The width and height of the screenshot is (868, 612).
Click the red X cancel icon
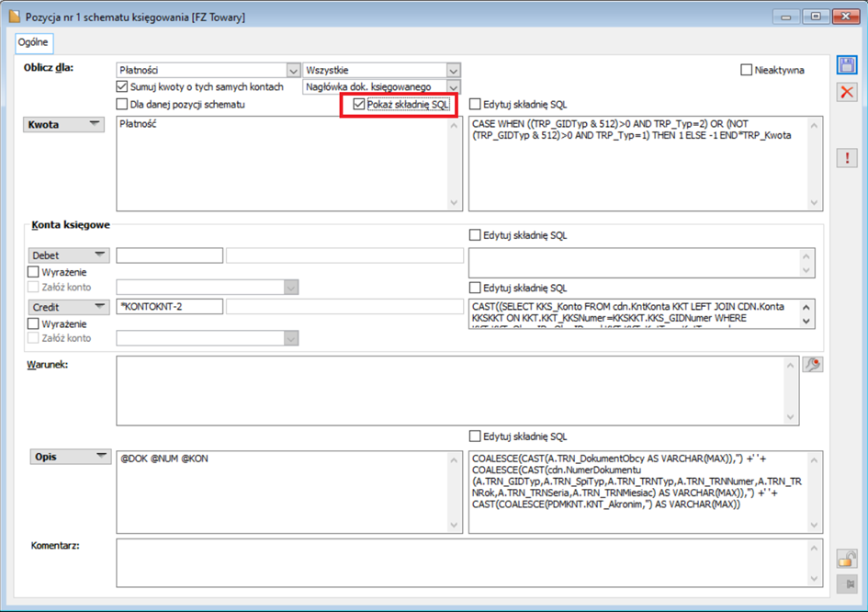click(x=846, y=92)
